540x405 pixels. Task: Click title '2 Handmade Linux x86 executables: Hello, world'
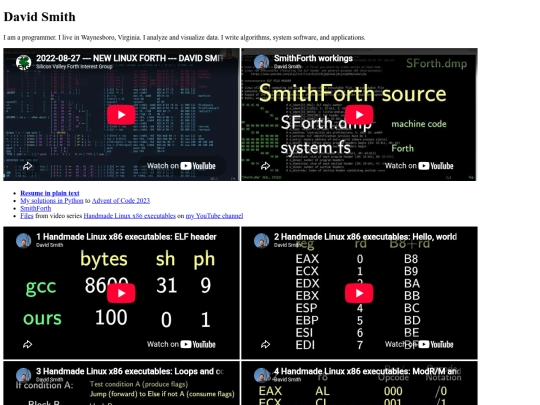coord(365,237)
